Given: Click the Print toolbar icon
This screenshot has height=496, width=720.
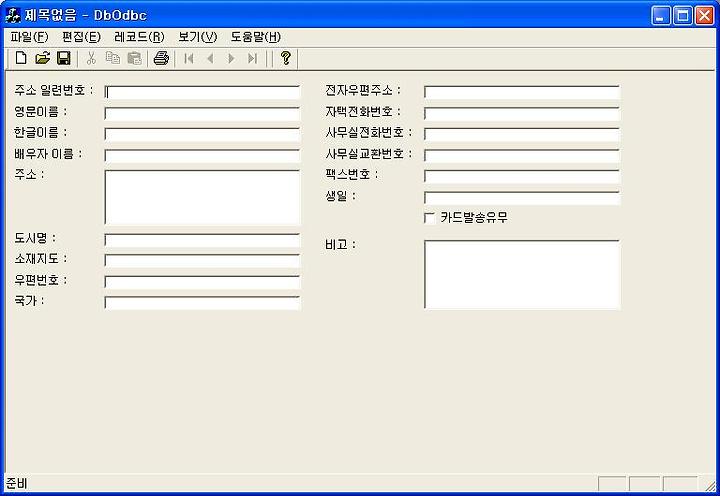Looking at the screenshot, I should [161, 58].
